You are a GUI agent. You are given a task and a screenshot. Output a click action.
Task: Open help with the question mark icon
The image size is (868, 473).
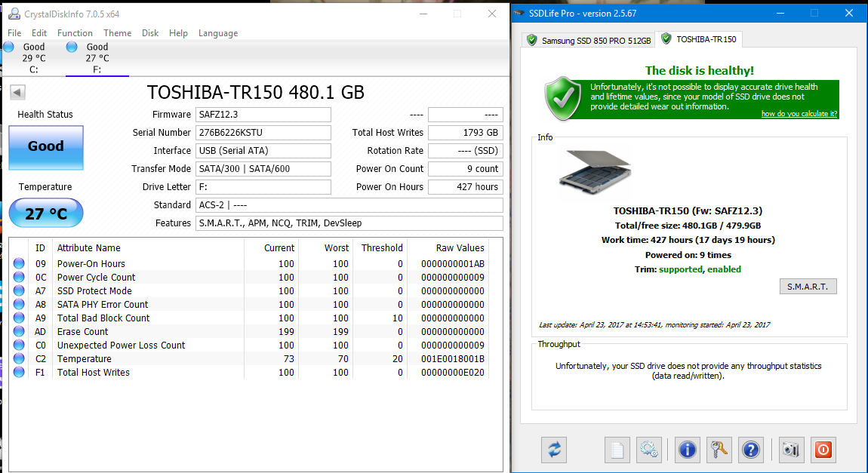750,450
